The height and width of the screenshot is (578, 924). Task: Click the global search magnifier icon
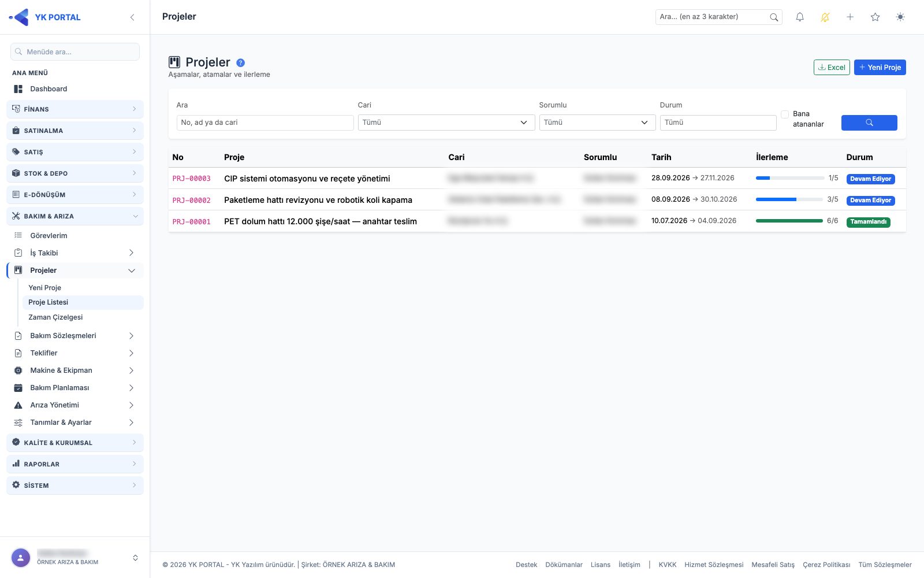pos(774,17)
